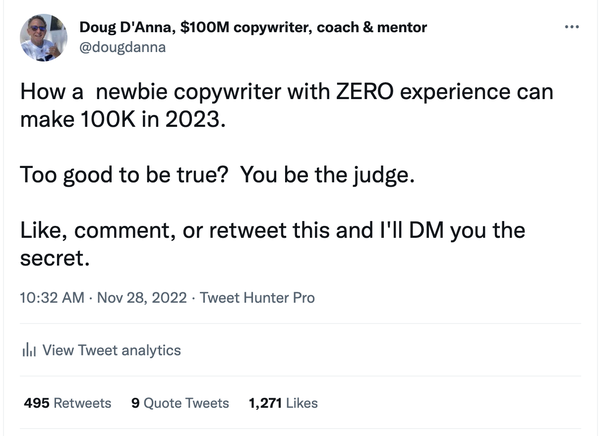Click the word "secret." in the tweet
The width and height of the screenshot is (600, 436).
click(55, 259)
